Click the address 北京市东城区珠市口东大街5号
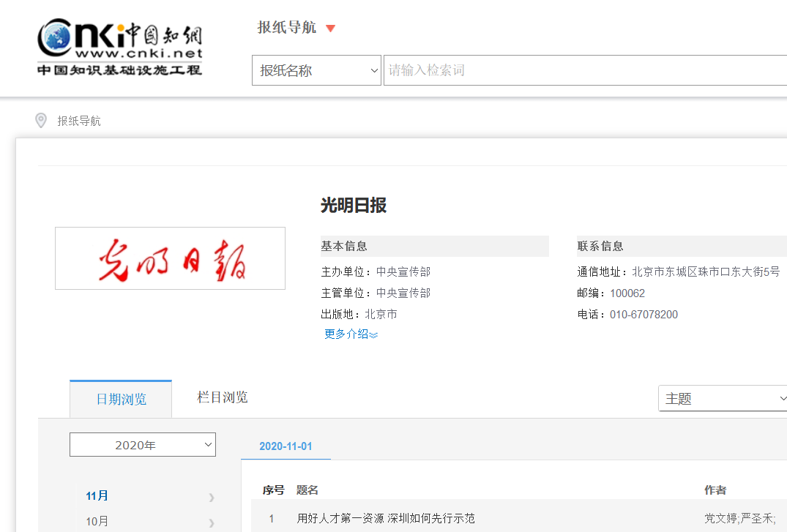The width and height of the screenshot is (787, 532). point(706,272)
